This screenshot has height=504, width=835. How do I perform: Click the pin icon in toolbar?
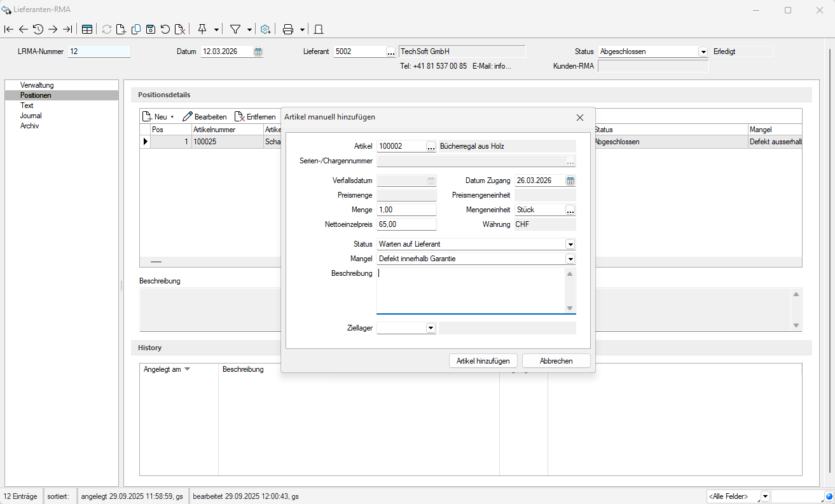[x=202, y=29]
